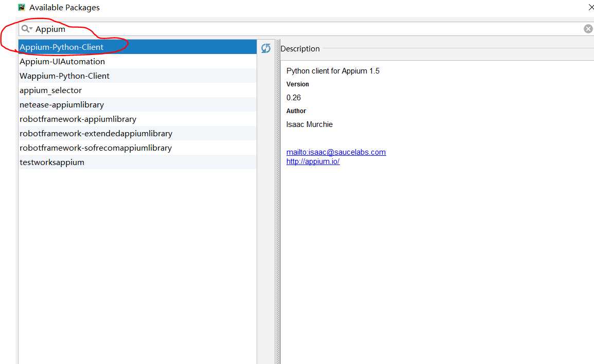
Task: Select Appium-UIAutomation package
Action: [x=137, y=61]
